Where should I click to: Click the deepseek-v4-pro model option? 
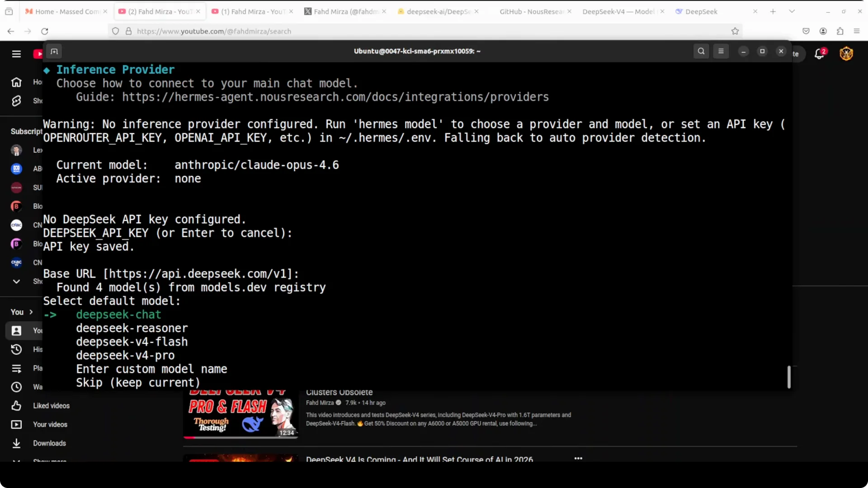point(125,355)
